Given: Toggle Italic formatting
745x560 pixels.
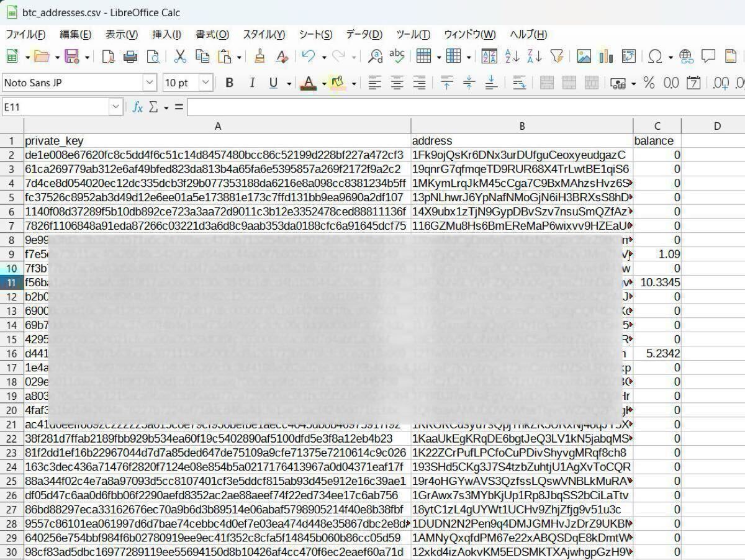Looking at the screenshot, I should click(x=251, y=83).
